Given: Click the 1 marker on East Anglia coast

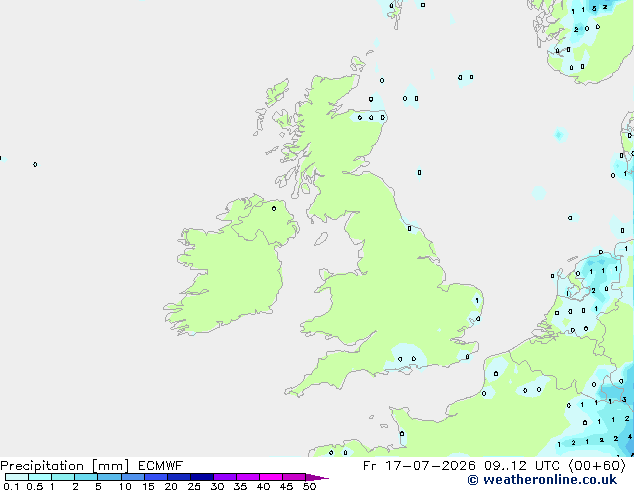Looking at the screenshot, I should point(477,300).
